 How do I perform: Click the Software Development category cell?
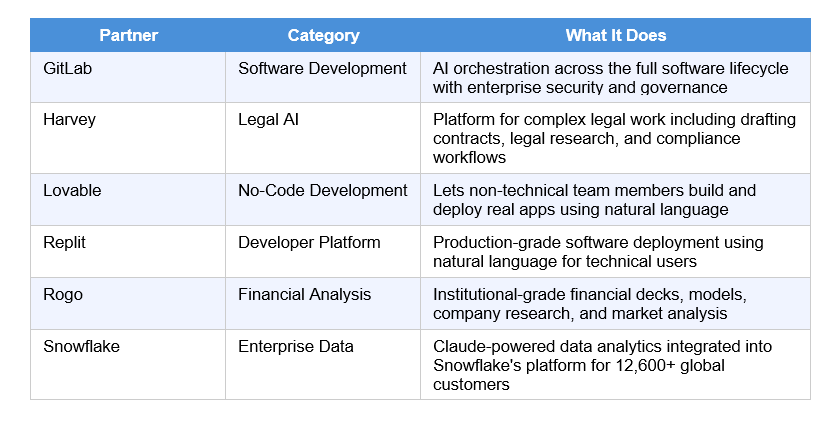coord(322,69)
